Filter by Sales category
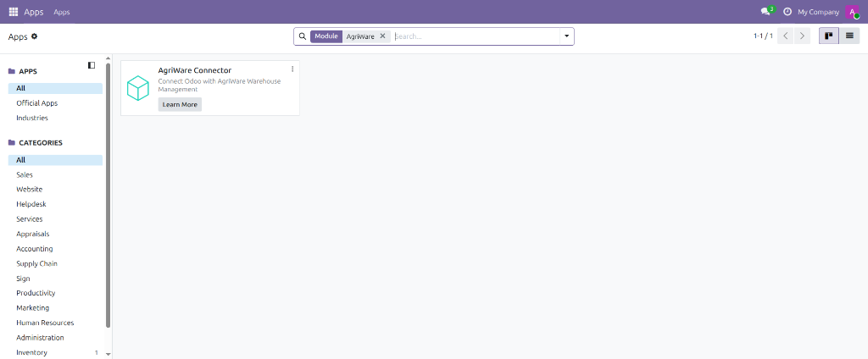This screenshot has height=359, width=868. click(x=55, y=174)
